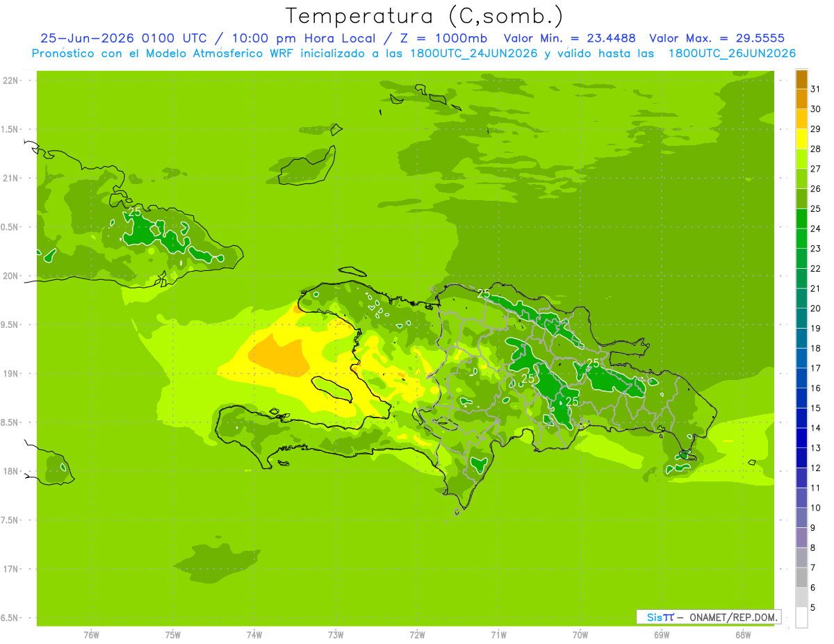Click the "25" contour label over eastern Cuba
The height and width of the screenshot is (644, 834).
134,212
